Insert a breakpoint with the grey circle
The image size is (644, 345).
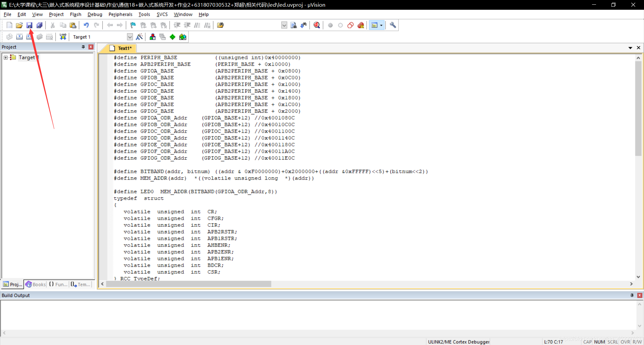click(x=330, y=25)
